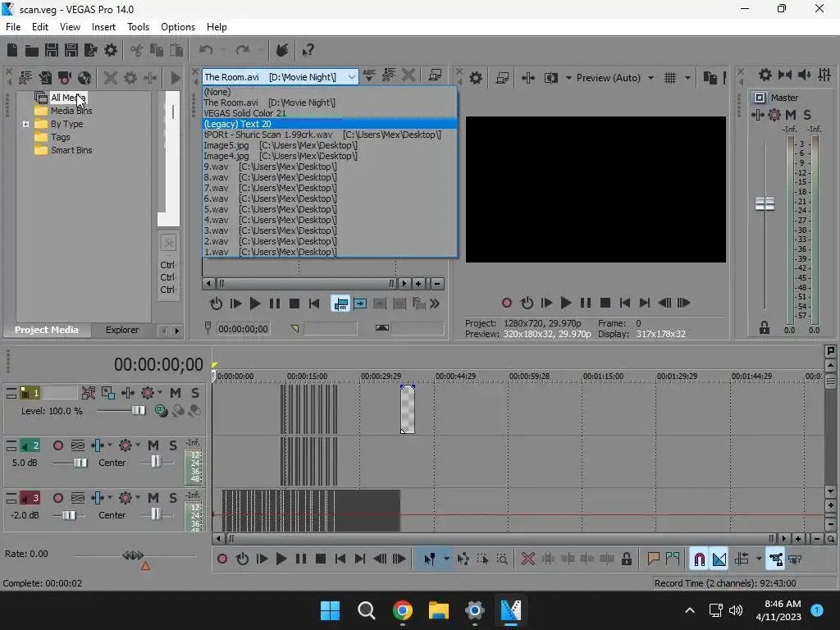Image resolution: width=840 pixels, height=630 pixels.
Task: Open the split screen view dropdown arrow
Action: pyautogui.click(x=568, y=78)
